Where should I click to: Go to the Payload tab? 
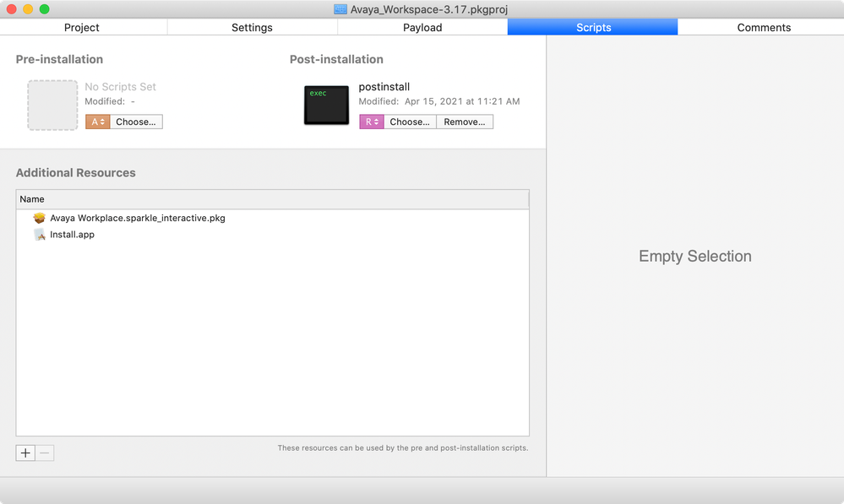[x=422, y=27]
